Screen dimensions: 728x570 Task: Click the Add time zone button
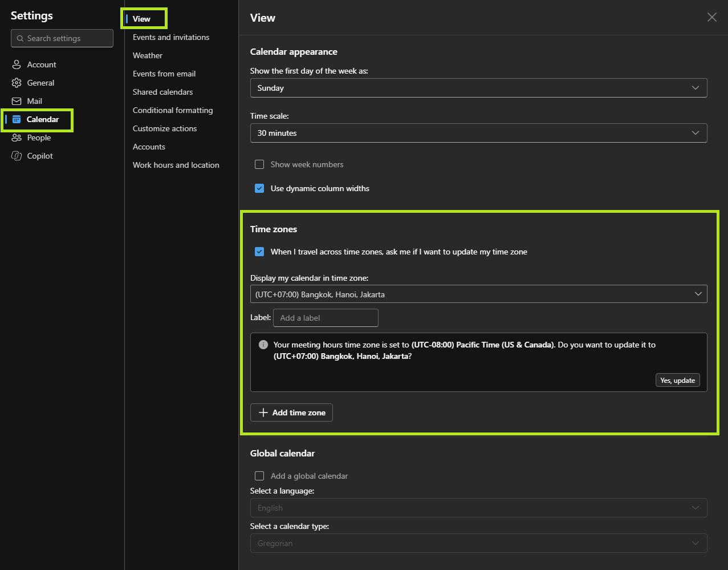291,413
